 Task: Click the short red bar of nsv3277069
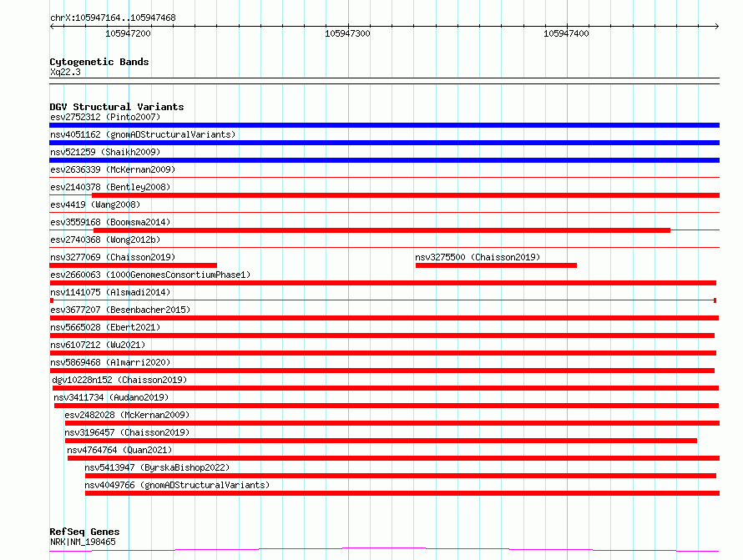[133, 265]
